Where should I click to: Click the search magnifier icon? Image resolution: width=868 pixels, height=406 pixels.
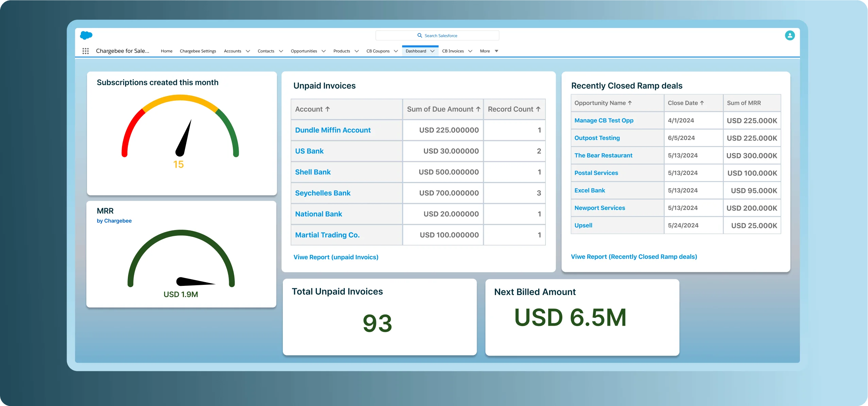click(x=420, y=35)
